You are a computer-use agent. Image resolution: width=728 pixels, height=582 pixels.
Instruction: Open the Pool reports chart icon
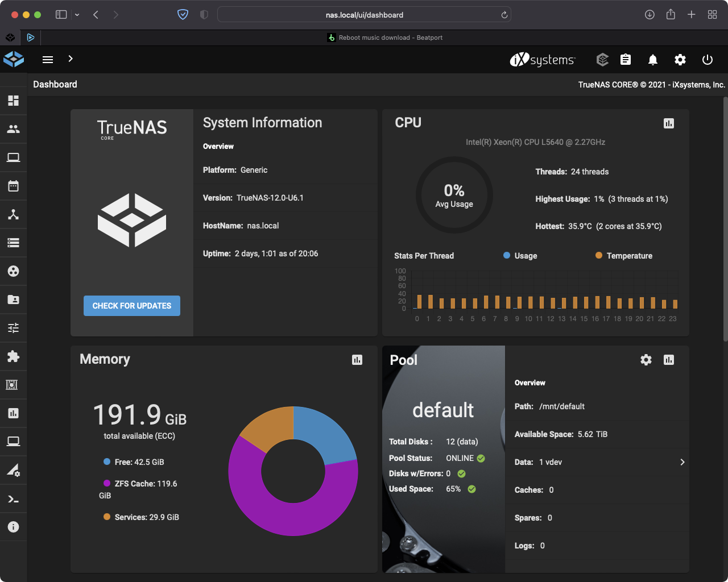[669, 360]
